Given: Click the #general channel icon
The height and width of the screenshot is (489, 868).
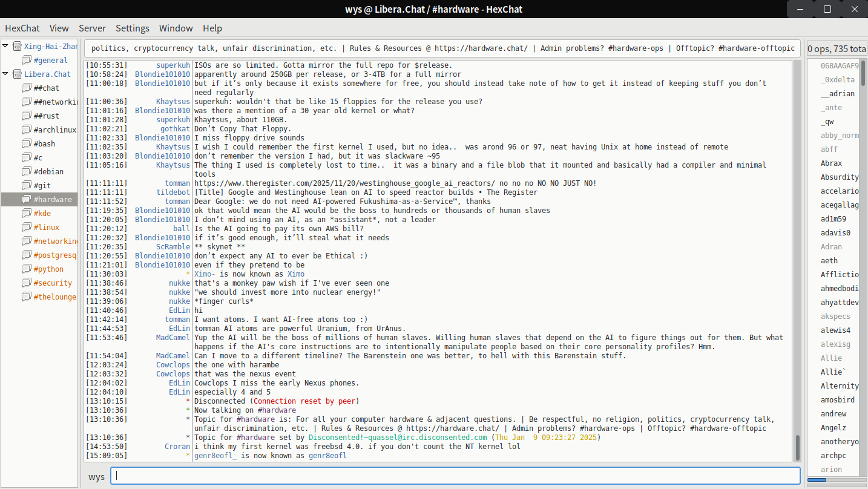Looking at the screenshot, I should coord(26,60).
